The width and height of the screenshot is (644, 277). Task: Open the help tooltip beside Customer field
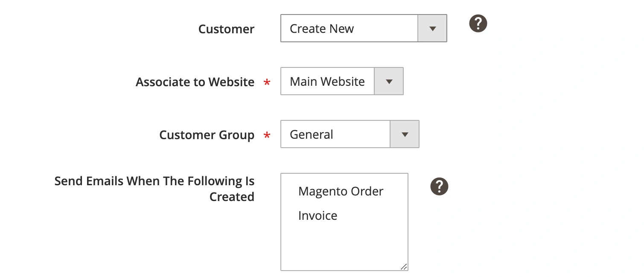(x=478, y=23)
